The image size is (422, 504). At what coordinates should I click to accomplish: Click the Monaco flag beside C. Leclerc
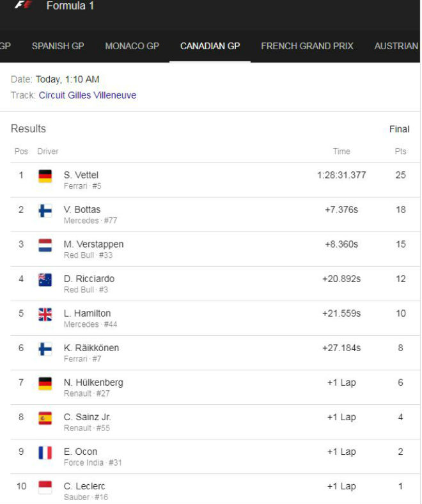coord(45,487)
